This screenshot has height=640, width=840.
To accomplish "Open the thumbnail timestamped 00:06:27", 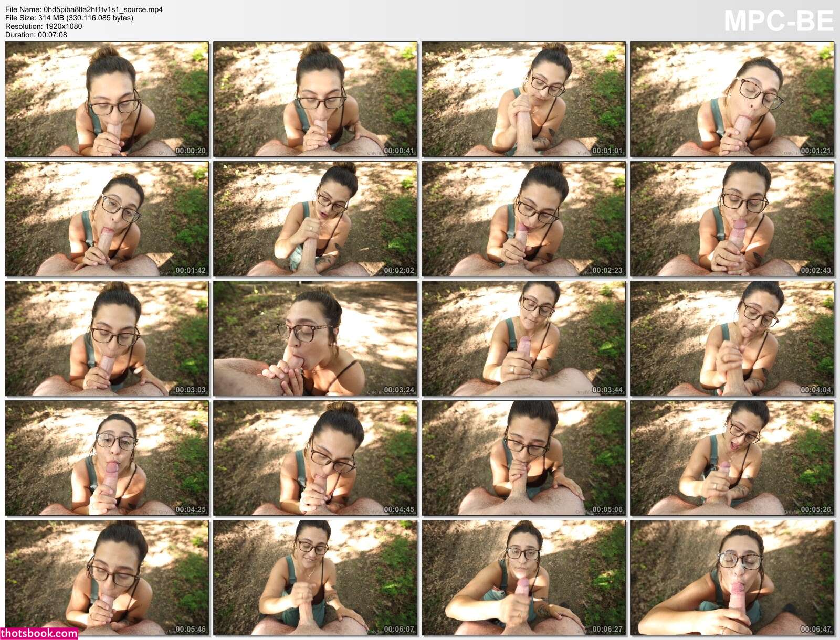I will [x=523, y=578].
